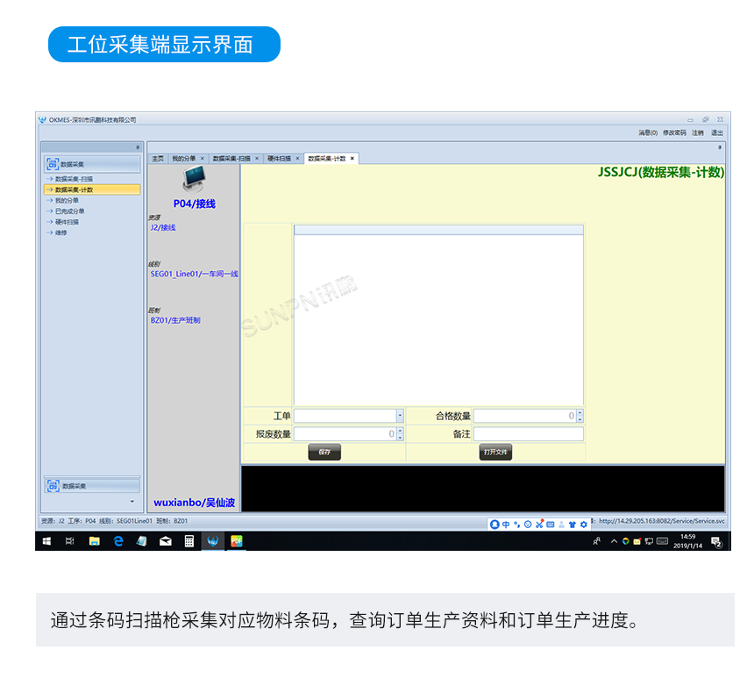Select 维修 in the left navigation panel

click(61, 233)
